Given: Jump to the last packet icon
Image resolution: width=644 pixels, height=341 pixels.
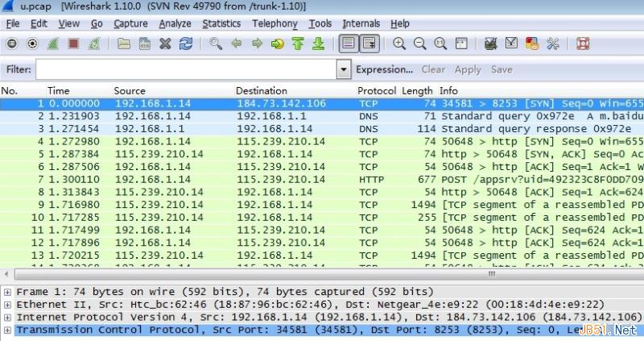Looking at the screenshot, I should coord(319,44).
